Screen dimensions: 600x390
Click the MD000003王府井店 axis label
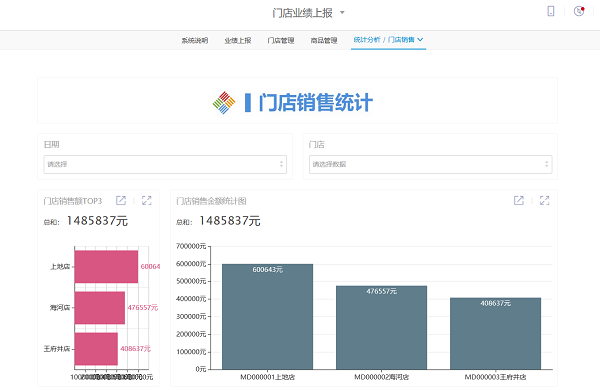(496, 377)
